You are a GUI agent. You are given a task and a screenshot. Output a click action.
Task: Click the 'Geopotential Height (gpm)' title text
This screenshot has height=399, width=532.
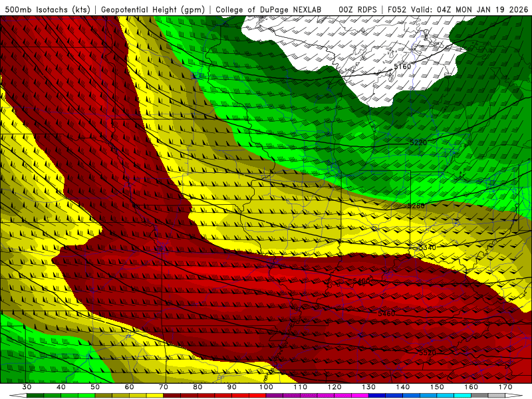click(x=153, y=9)
